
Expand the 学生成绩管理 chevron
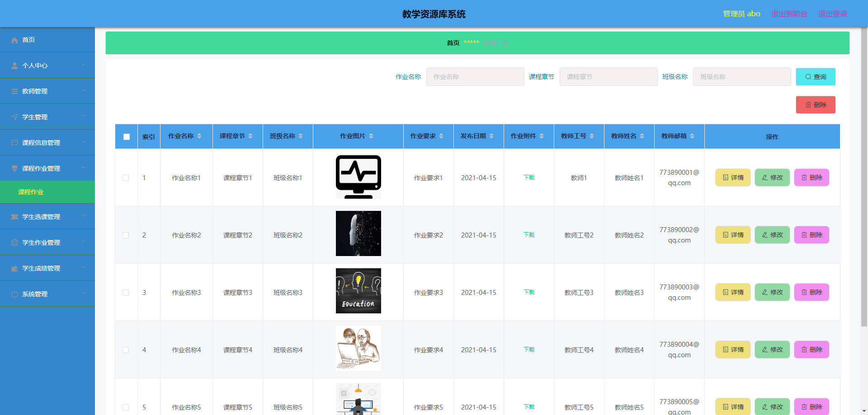point(84,268)
